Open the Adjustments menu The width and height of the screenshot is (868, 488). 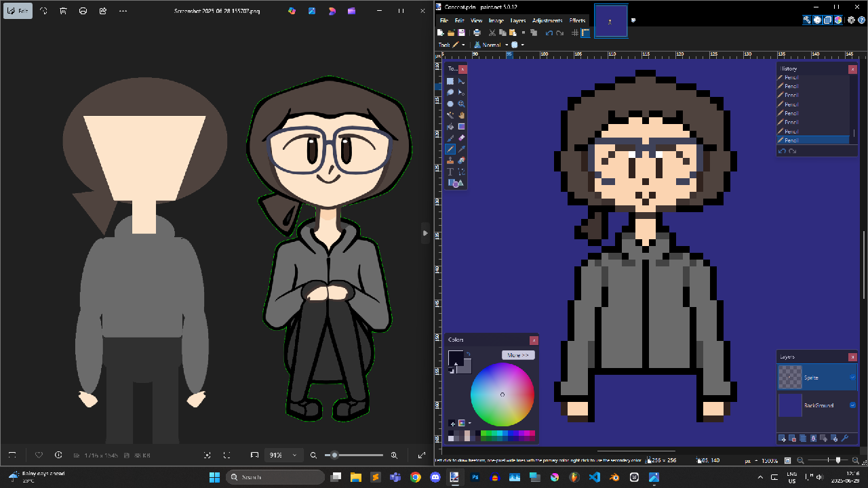(x=547, y=20)
